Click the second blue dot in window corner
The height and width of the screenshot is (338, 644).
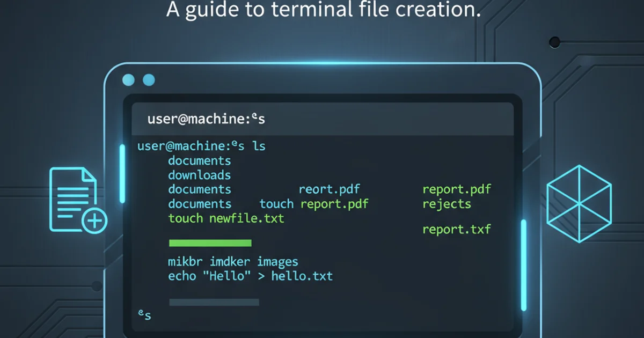(149, 80)
